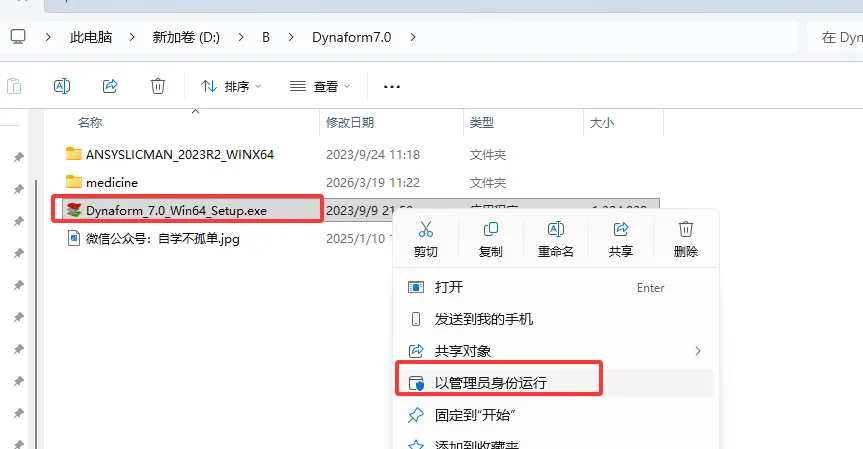
Task: Sort by 大小 column header
Action: 602,122
